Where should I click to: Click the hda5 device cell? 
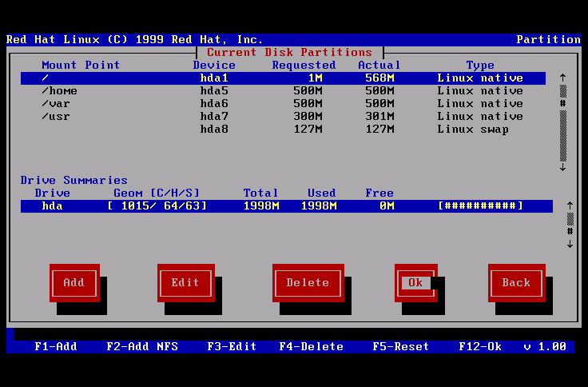click(214, 91)
